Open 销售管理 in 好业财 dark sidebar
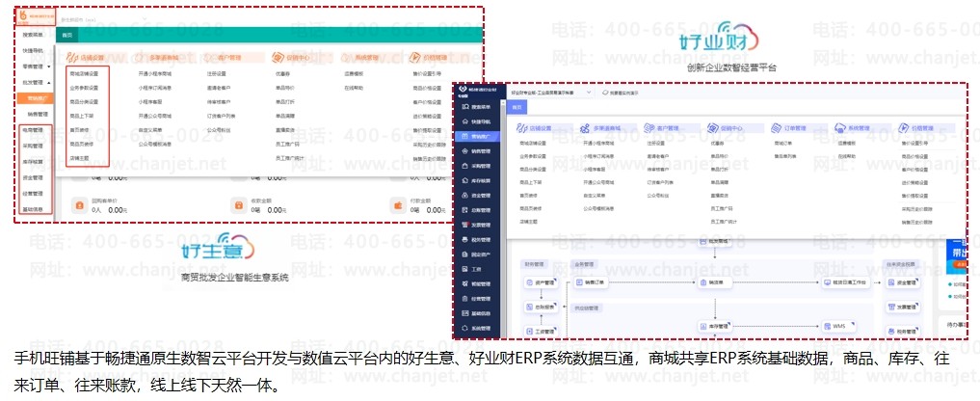 click(x=476, y=150)
